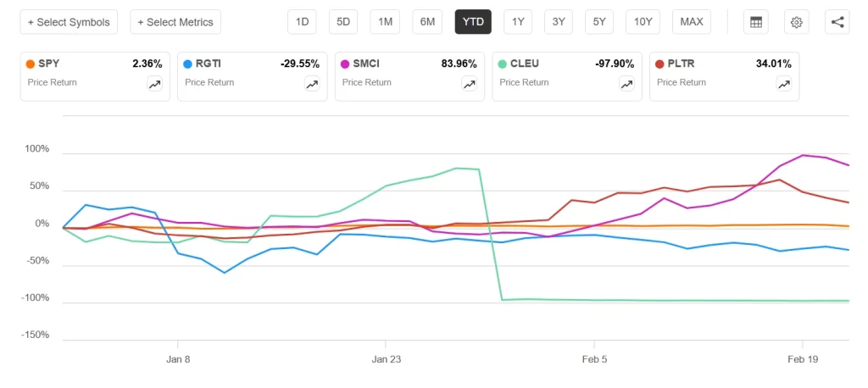868x388 pixels.
Task: Click the -50% y-axis label
Action: [x=37, y=261]
